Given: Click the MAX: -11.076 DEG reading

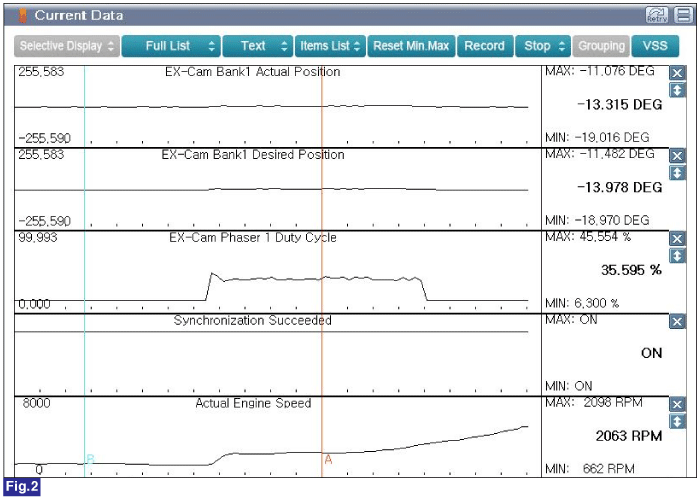Looking at the screenshot, I should (x=600, y=71).
